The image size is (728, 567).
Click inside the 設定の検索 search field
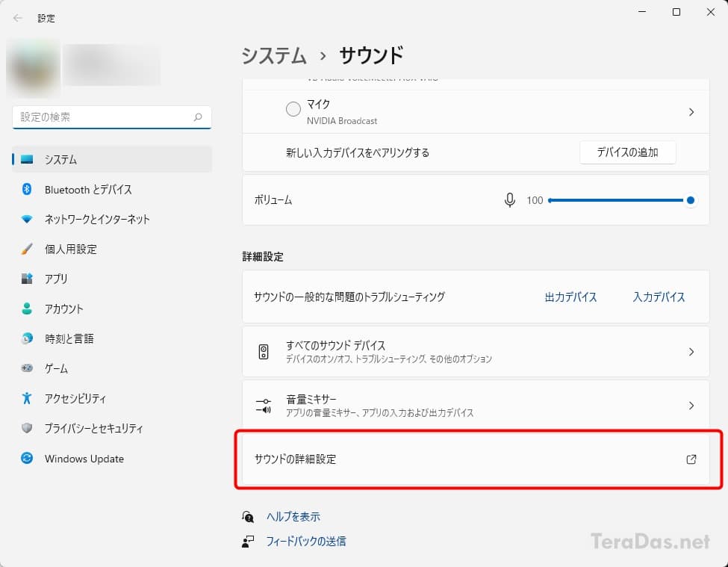(x=112, y=117)
